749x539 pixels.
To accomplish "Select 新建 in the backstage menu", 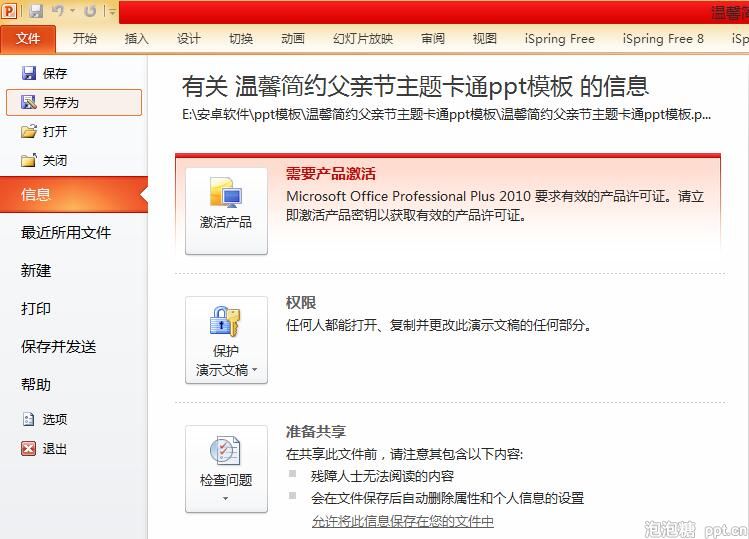I will 36,270.
